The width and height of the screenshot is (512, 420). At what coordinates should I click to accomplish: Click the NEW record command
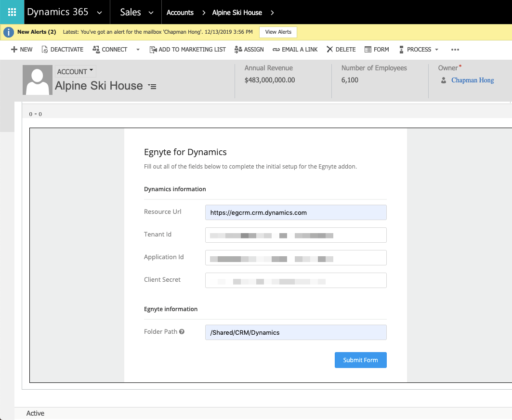(x=22, y=49)
